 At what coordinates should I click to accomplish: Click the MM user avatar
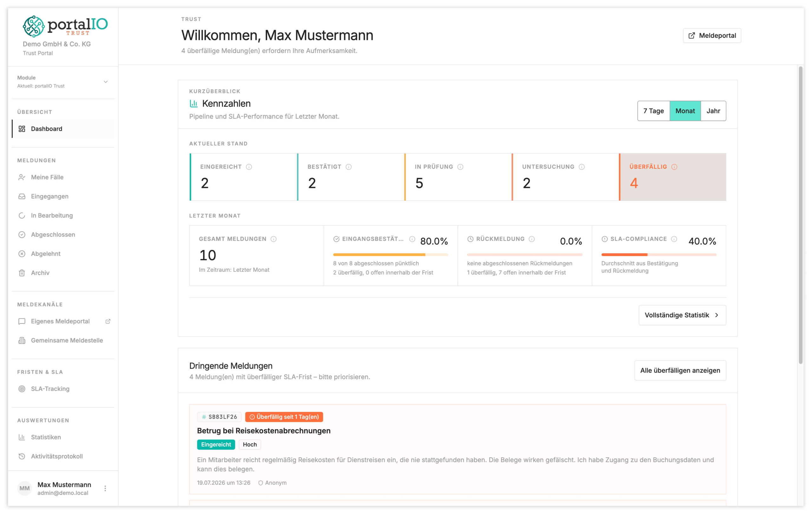coord(25,488)
